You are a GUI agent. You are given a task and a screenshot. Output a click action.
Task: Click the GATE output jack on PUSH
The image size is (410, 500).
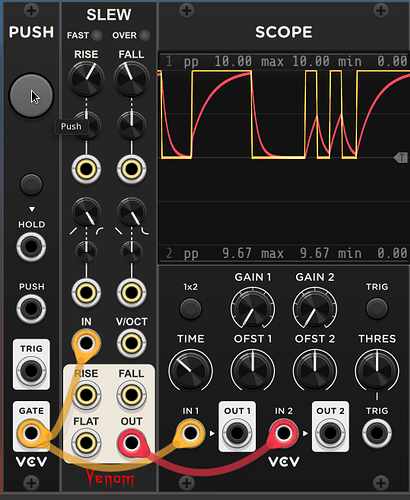[31, 433]
